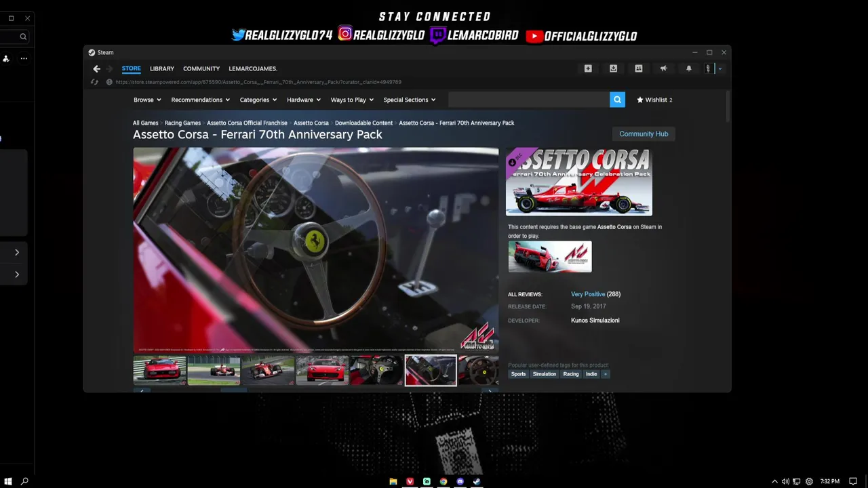Select the first red Ferrari screenshot thumbnail
This screenshot has width=868, height=488.
(x=159, y=370)
